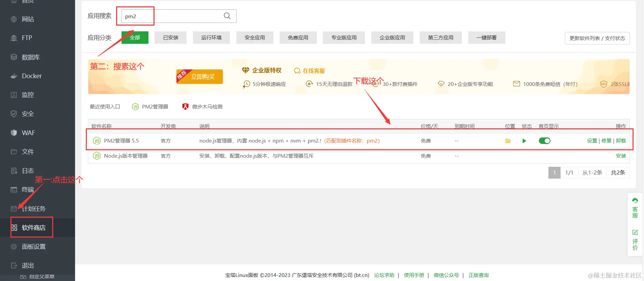Viewport: 644px width, 281px height.
Task: Click 更新软件列表 / 支付状态 button
Action: point(597,38)
